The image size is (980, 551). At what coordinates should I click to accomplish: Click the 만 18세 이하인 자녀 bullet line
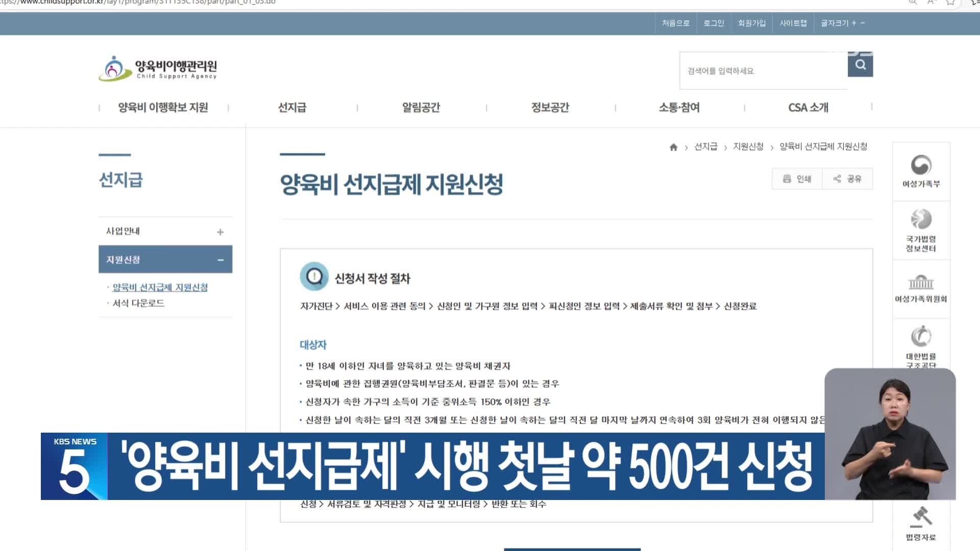(x=408, y=366)
